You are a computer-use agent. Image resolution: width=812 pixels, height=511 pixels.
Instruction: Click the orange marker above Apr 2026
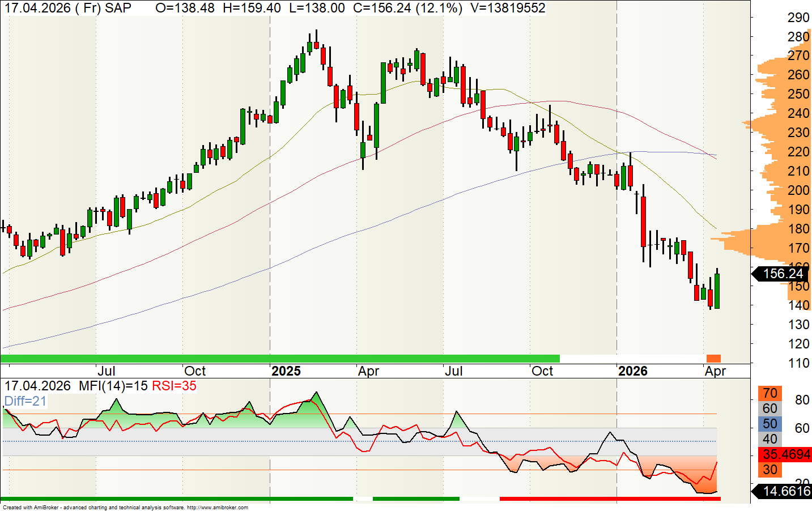pyautogui.click(x=713, y=359)
